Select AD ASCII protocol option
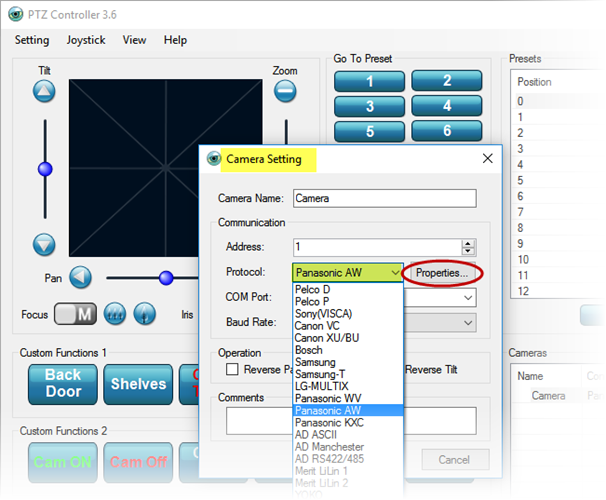Image resolution: width=606 pixels, height=500 pixels. point(348,434)
